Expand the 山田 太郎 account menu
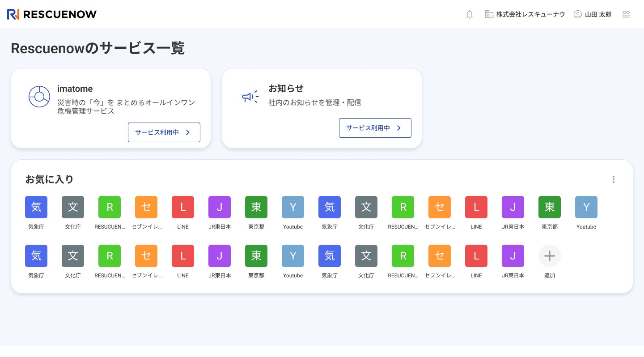644x357 pixels. click(x=598, y=14)
